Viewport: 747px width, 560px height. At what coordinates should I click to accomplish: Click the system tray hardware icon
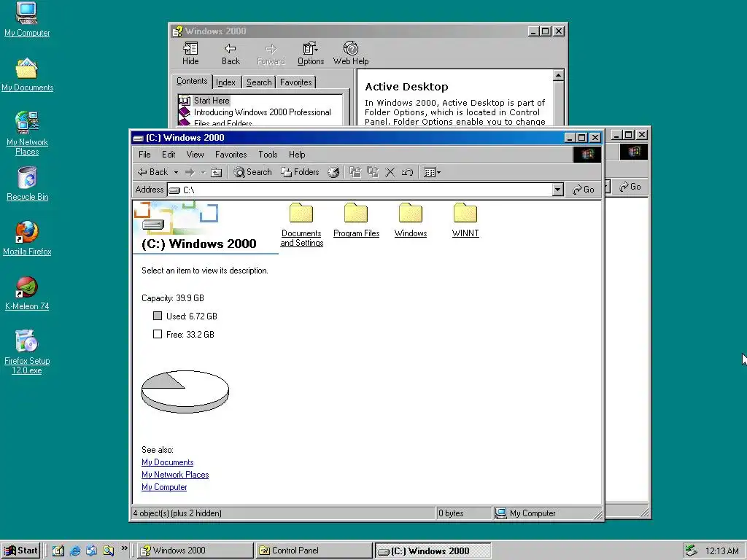click(x=692, y=551)
